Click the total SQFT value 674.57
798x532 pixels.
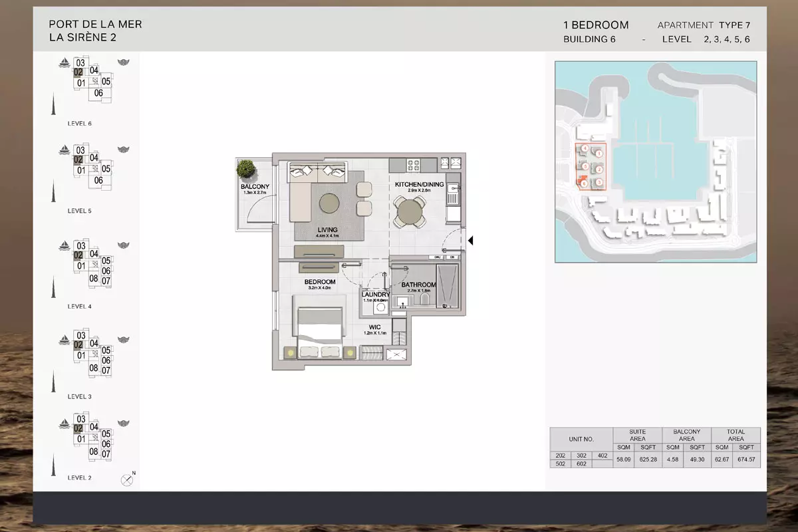click(747, 459)
